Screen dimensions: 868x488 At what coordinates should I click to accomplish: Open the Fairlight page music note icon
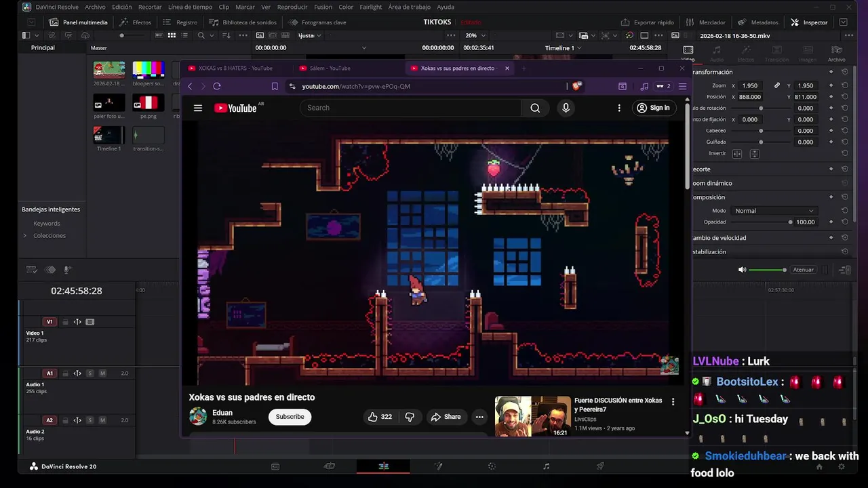pos(546,466)
